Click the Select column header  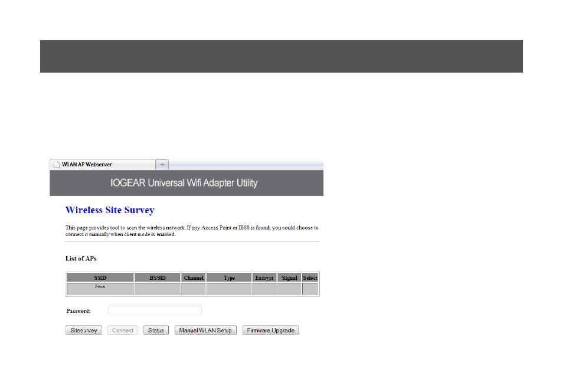(x=310, y=277)
